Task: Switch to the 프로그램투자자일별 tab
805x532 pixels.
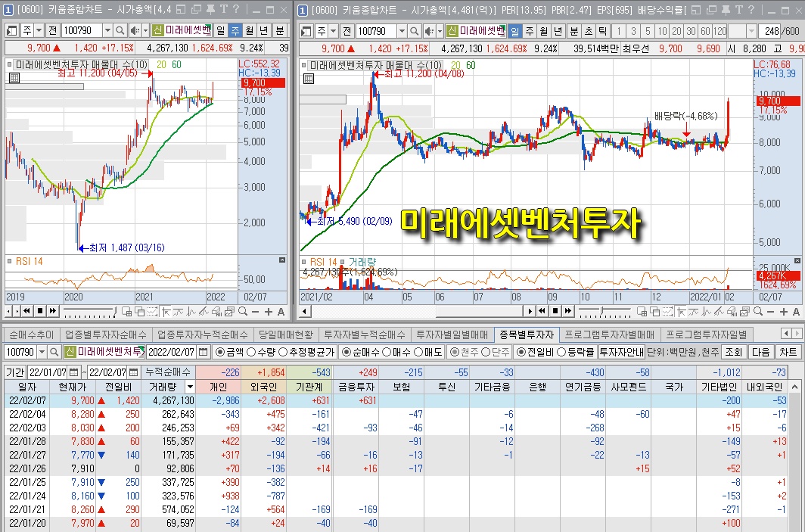Action: [x=707, y=334]
